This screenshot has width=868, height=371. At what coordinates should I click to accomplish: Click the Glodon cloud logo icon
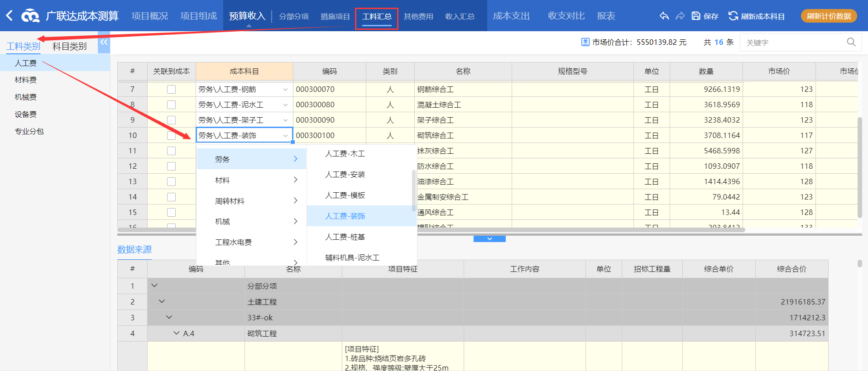click(30, 16)
